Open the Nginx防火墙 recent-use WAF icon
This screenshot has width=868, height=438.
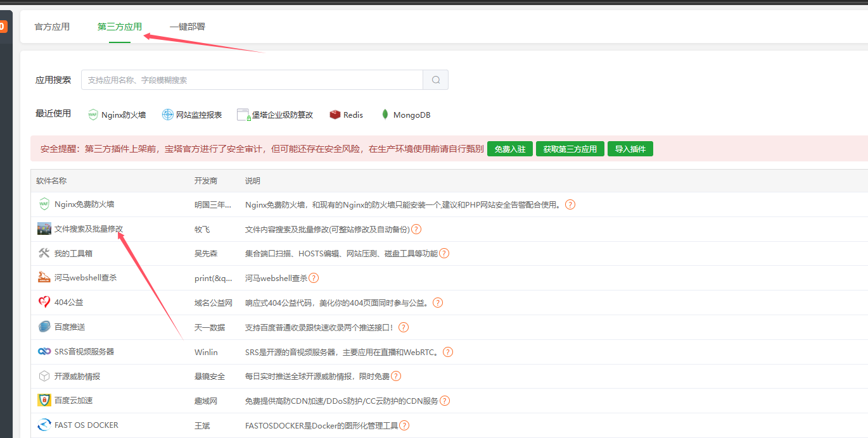[x=93, y=115]
